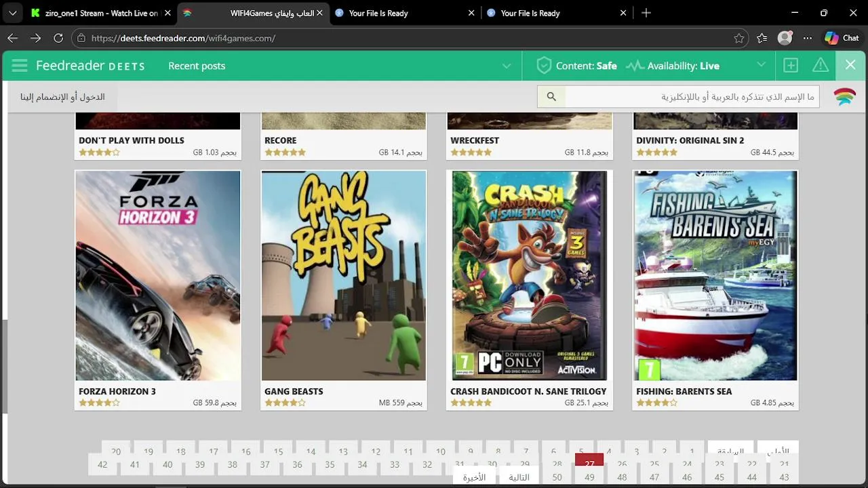
Task: Open the WRECKFEST title link
Action: [475, 140]
